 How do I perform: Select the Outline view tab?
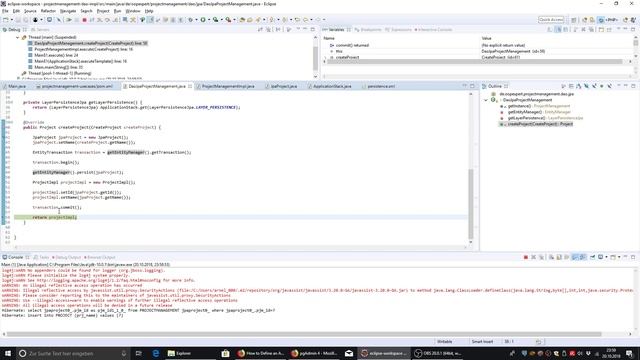coord(495,86)
